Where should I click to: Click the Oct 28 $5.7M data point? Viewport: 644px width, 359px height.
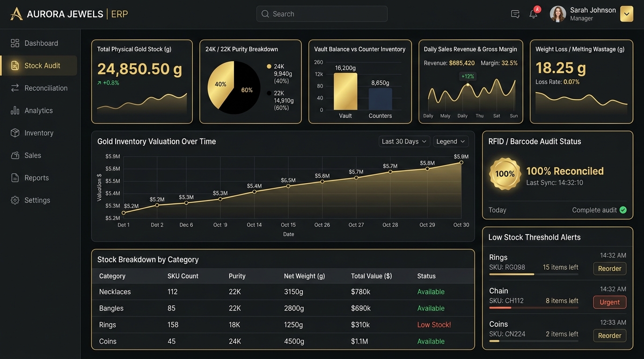tap(390, 172)
